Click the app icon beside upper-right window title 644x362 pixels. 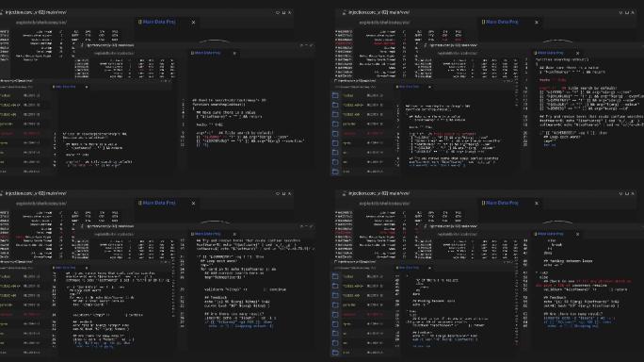pyautogui.click(x=345, y=13)
